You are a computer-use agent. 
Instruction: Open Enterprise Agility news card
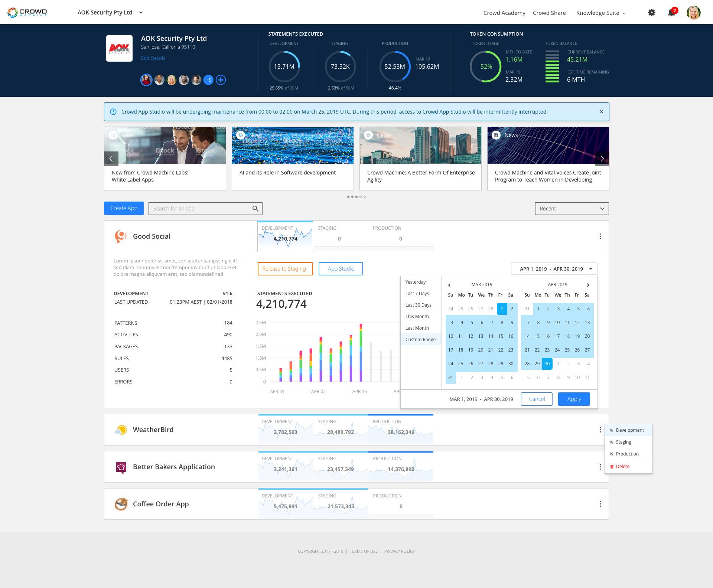tap(420, 159)
